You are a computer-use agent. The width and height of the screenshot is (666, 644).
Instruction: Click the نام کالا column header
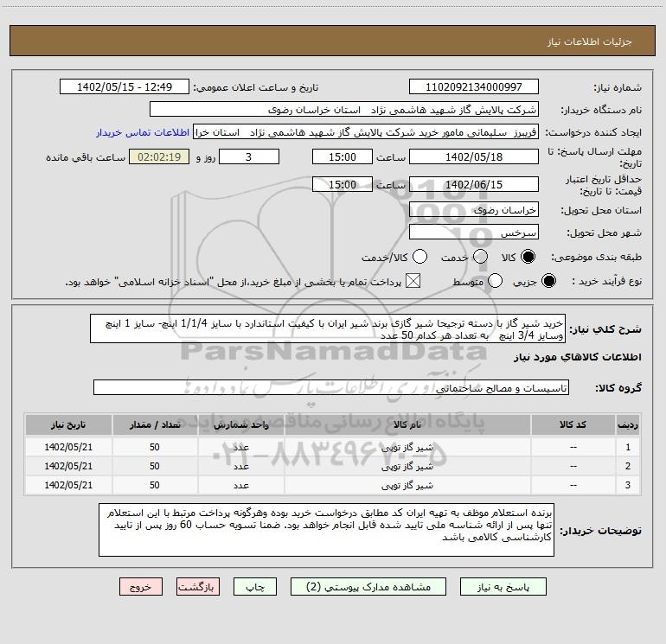[407, 424]
